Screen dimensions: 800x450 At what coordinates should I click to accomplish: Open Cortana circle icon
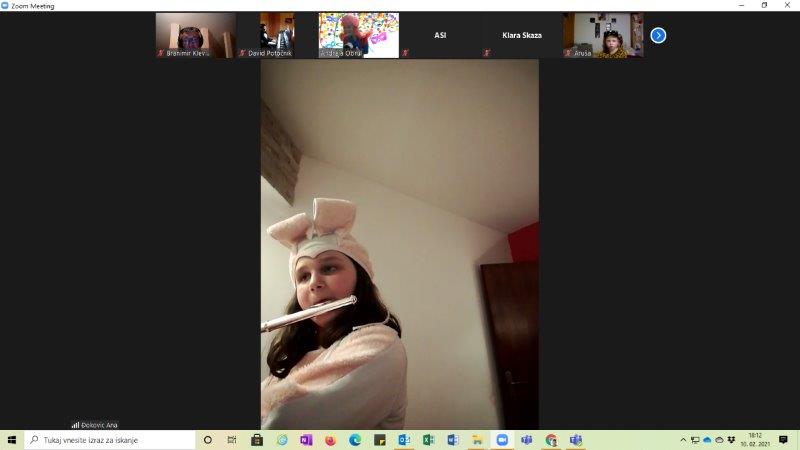(208, 440)
